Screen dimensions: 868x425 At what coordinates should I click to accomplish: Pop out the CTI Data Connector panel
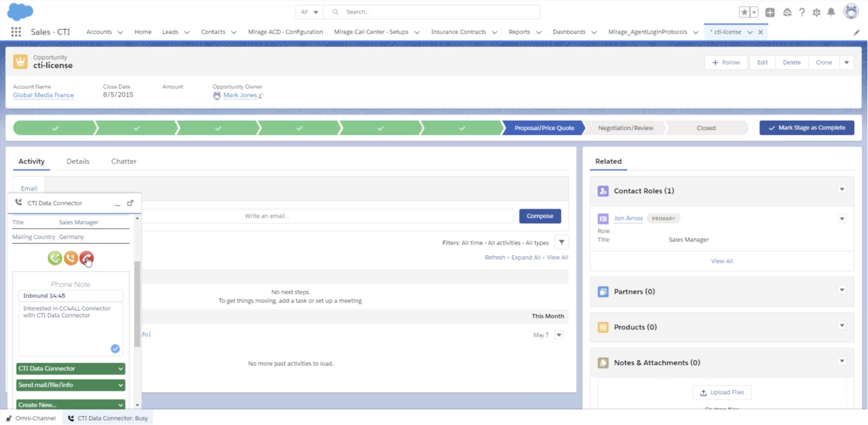click(x=130, y=203)
